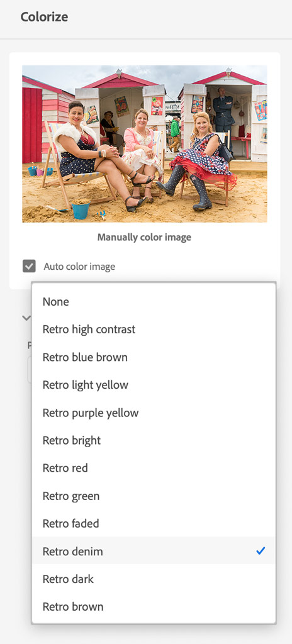Click the Manually color image link
This screenshot has width=292, height=644.
144,237
